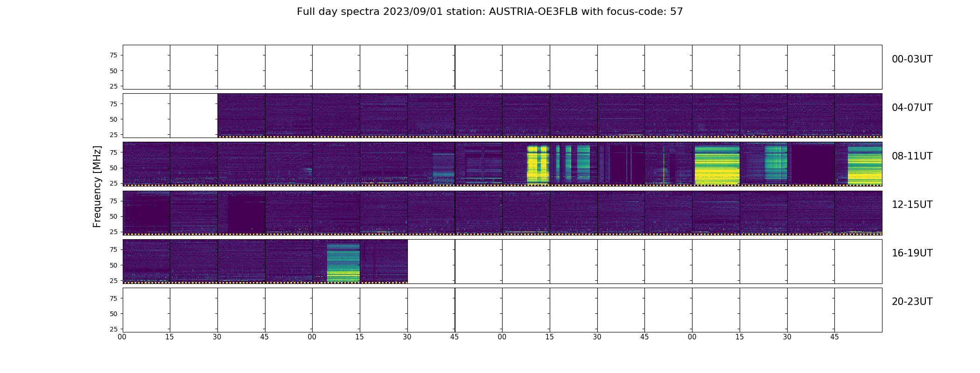The height and width of the screenshot is (373, 980).
Task: Click the wide yellow burst starting at 10:00 in the 08-11UT row
Action: tap(717, 165)
